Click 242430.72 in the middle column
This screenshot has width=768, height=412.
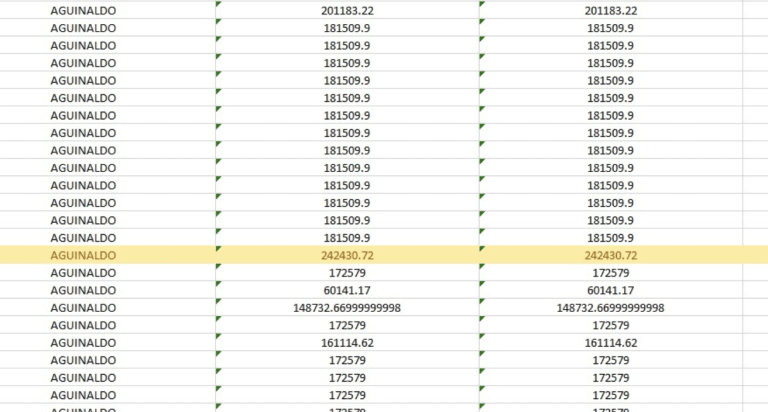tap(347, 256)
